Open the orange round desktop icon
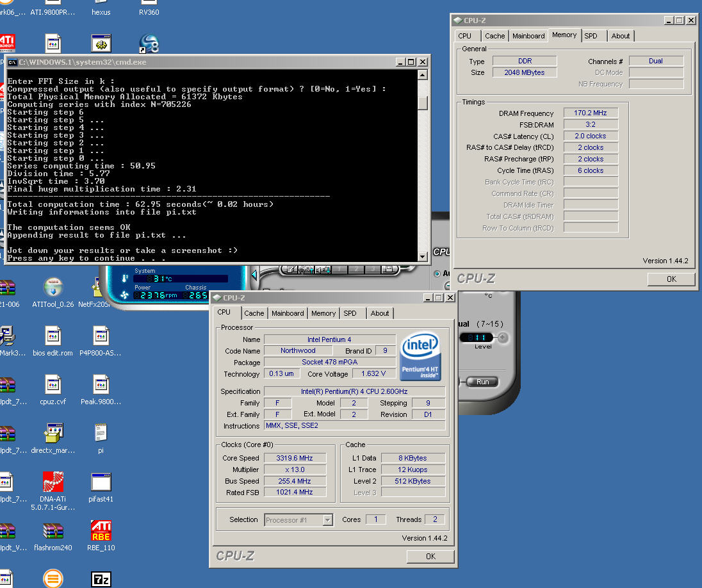This screenshot has height=588, width=702. click(x=53, y=578)
